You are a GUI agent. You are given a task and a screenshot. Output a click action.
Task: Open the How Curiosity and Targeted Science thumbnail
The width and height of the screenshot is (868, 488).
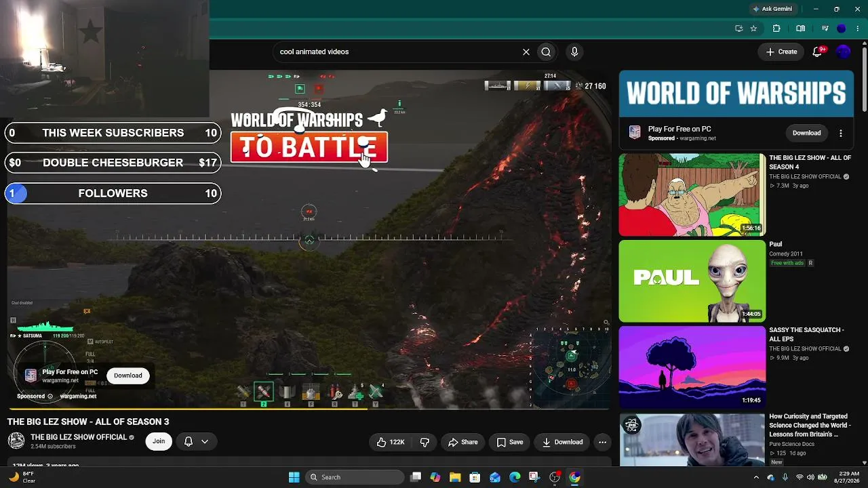(692, 439)
